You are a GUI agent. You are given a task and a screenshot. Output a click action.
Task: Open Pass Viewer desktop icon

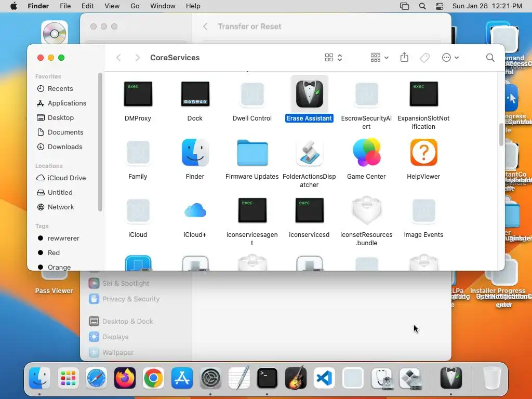pyautogui.click(x=54, y=282)
